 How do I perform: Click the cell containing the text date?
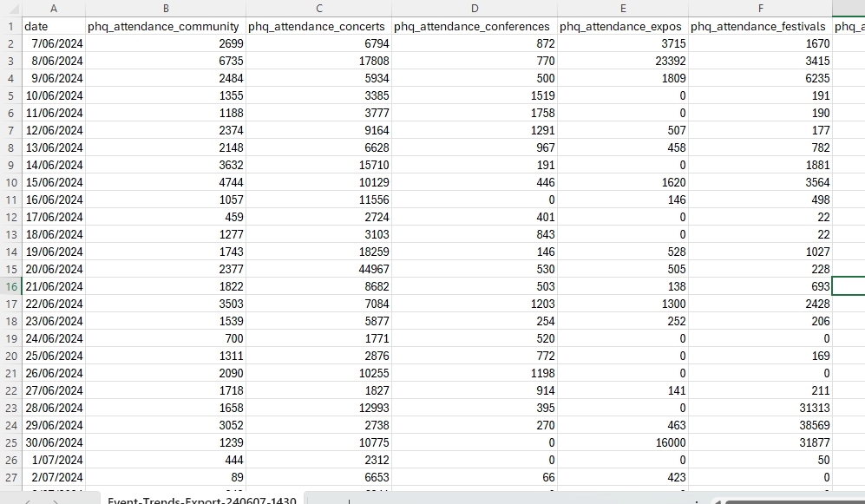tap(53, 26)
